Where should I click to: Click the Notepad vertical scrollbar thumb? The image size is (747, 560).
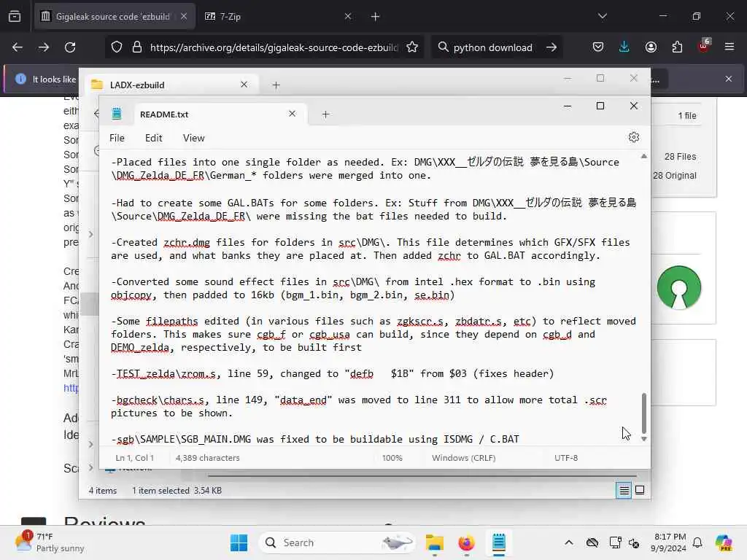tap(643, 413)
